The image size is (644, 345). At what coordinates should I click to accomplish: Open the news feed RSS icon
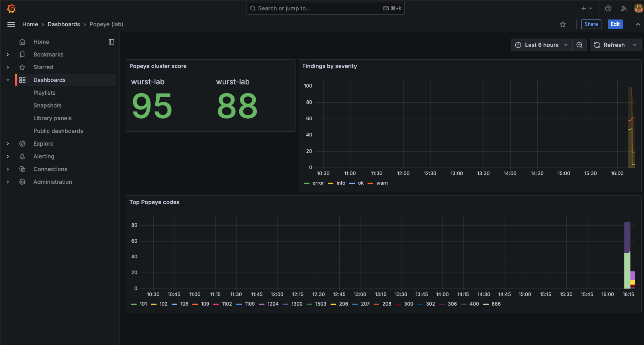pos(624,8)
